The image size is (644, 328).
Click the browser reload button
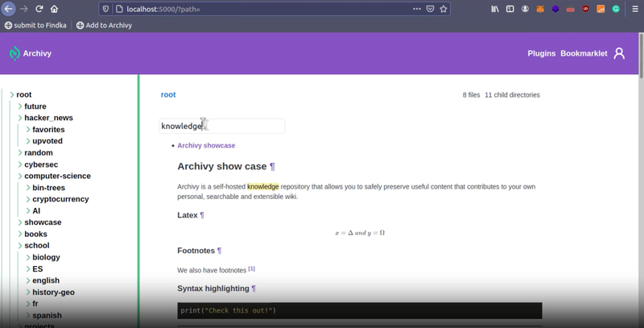click(39, 9)
